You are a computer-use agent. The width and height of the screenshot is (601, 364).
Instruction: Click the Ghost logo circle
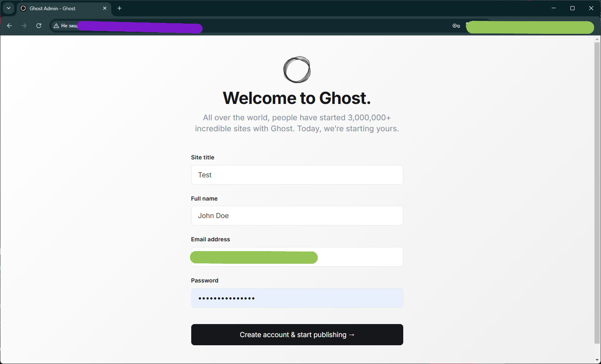(x=297, y=70)
